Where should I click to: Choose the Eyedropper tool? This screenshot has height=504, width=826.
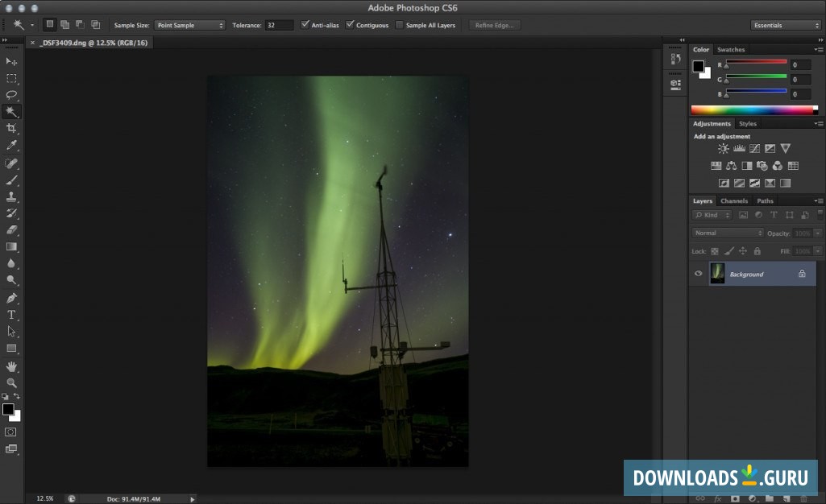click(11, 146)
